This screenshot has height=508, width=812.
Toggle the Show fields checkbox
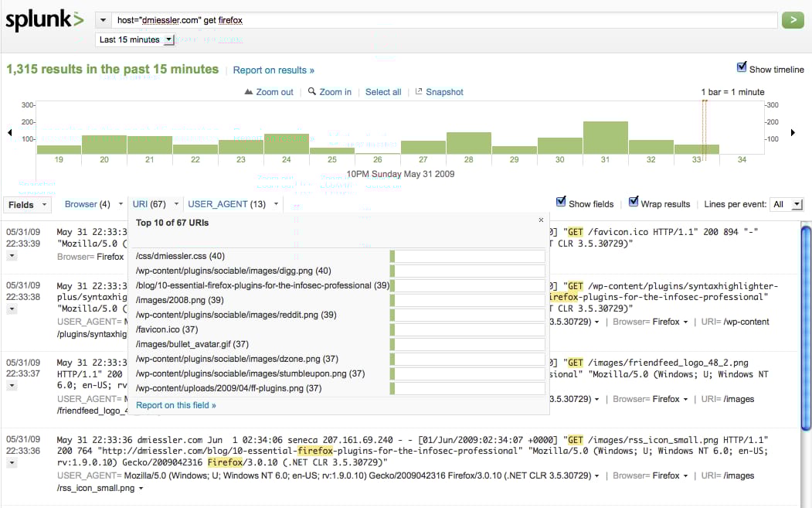tap(562, 203)
